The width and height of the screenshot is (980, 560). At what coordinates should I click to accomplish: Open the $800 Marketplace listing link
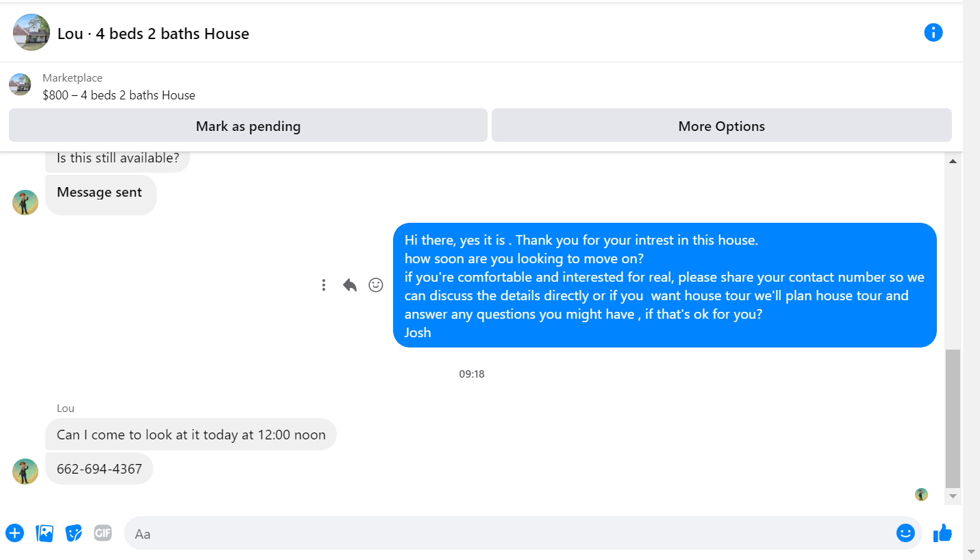point(118,95)
